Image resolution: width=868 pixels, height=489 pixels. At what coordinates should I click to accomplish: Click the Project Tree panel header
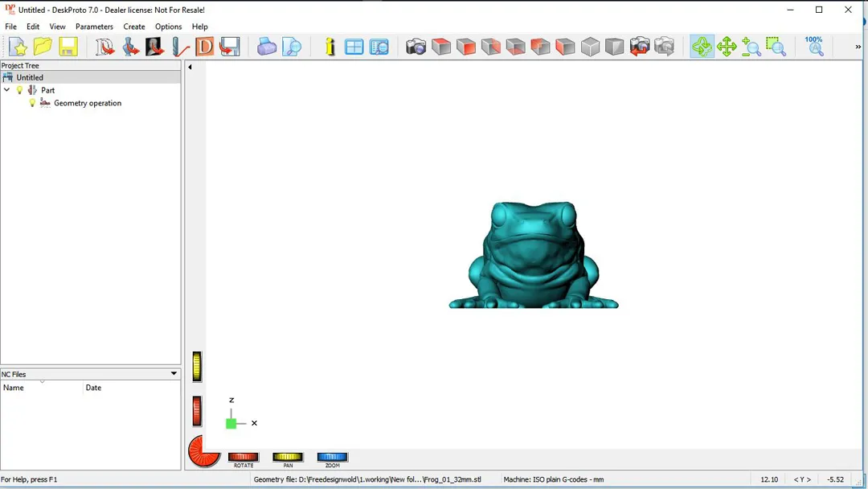(x=90, y=65)
